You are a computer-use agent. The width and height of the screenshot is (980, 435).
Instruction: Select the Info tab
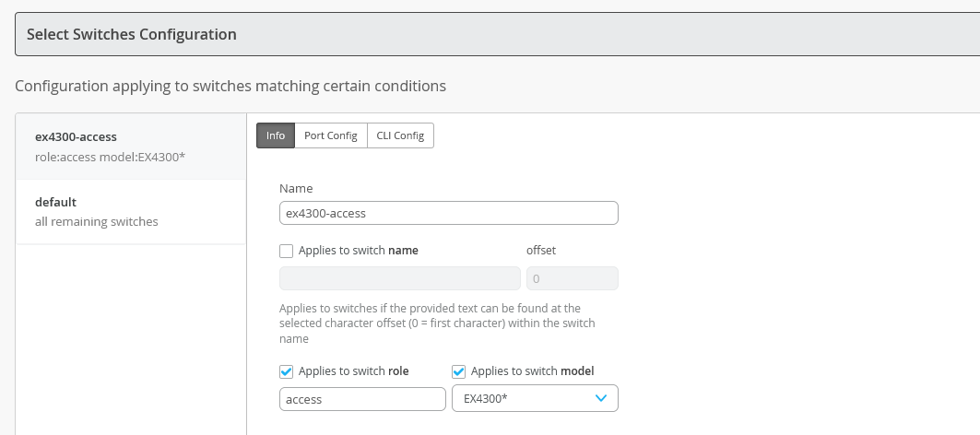click(x=275, y=135)
